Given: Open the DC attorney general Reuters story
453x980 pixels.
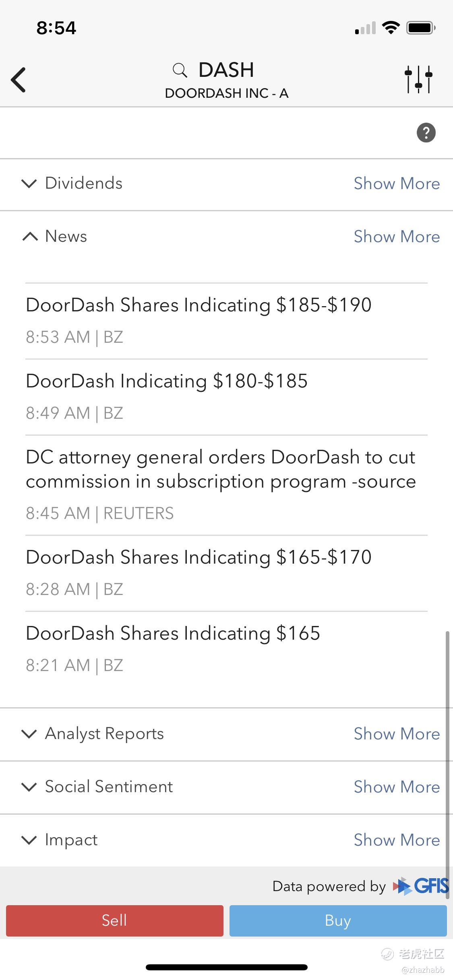Looking at the screenshot, I should tap(221, 469).
